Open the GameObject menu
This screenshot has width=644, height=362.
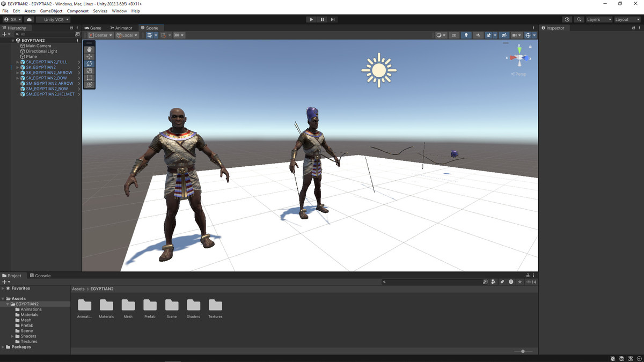(x=51, y=11)
